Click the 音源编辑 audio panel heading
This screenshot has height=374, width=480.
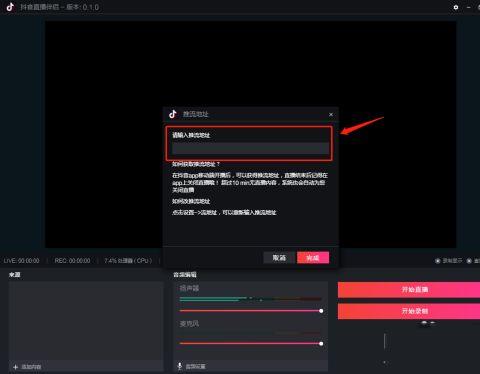tap(185, 274)
